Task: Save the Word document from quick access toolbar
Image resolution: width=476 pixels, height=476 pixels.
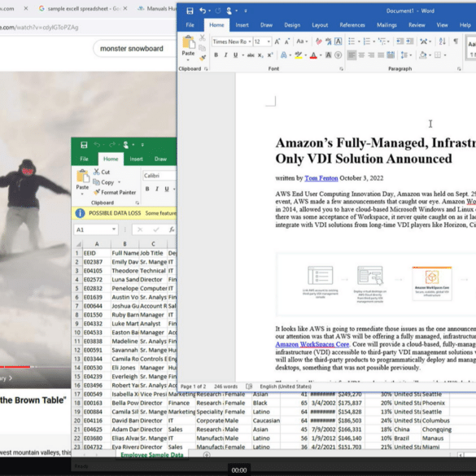Action: [x=190, y=11]
